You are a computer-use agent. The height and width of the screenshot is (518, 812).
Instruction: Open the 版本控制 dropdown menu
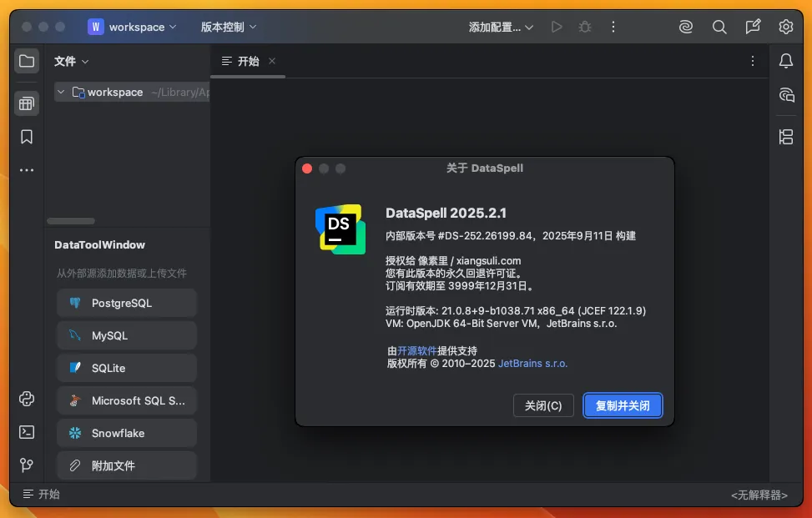point(229,27)
